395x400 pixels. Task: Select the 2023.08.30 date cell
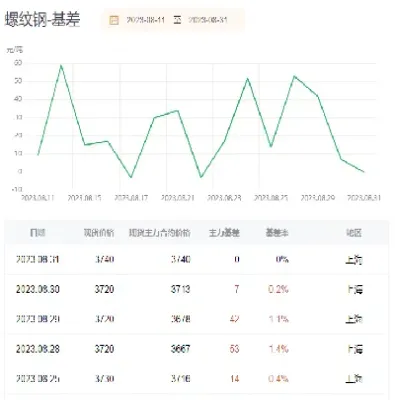[x=38, y=289]
